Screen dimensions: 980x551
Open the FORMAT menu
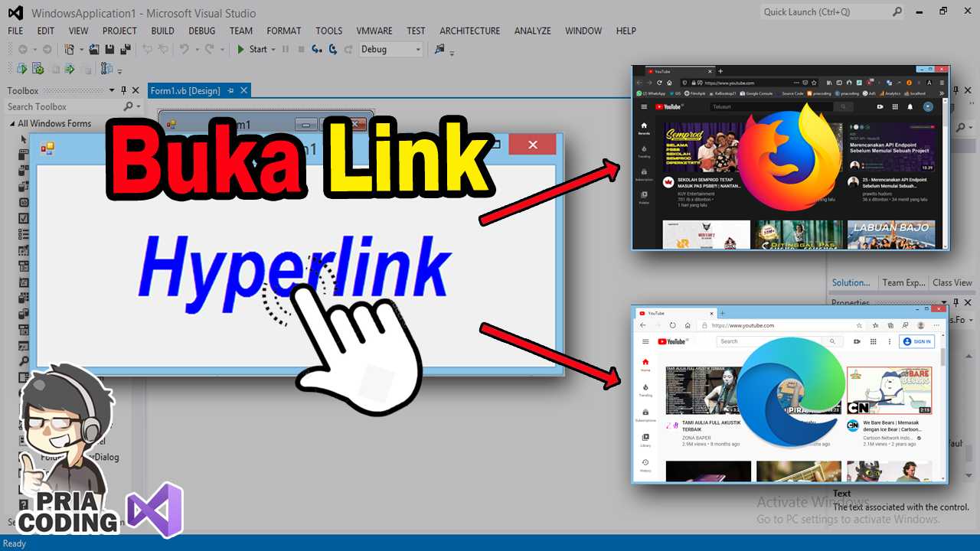pyautogui.click(x=283, y=31)
